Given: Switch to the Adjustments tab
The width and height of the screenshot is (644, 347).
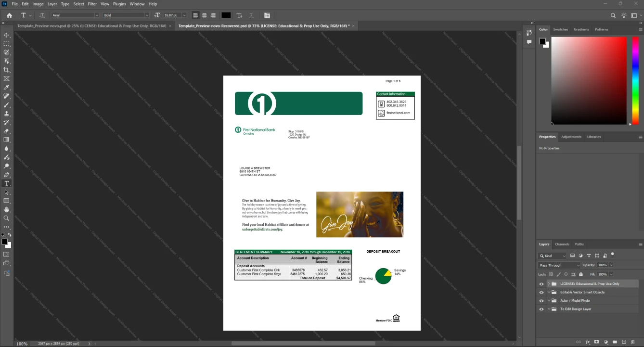Looking at the screenshot, I should 571,137.
